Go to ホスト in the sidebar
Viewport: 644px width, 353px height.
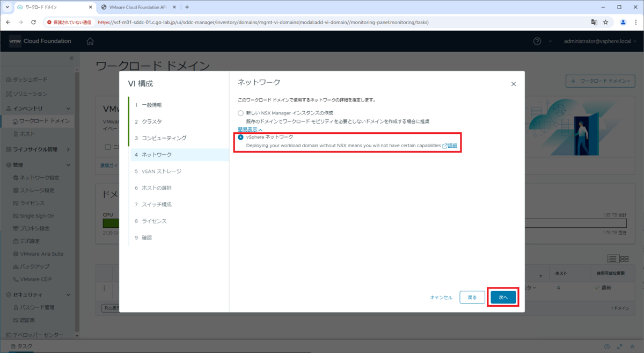click(24, 133)
